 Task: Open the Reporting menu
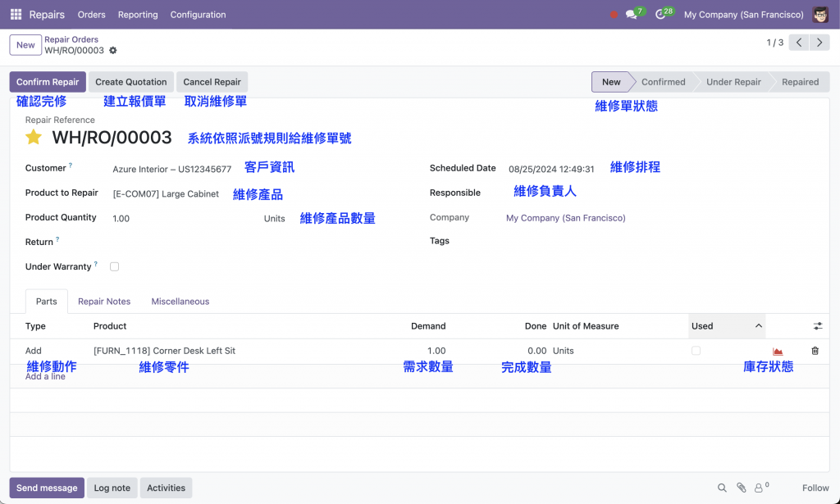(138, 15)
